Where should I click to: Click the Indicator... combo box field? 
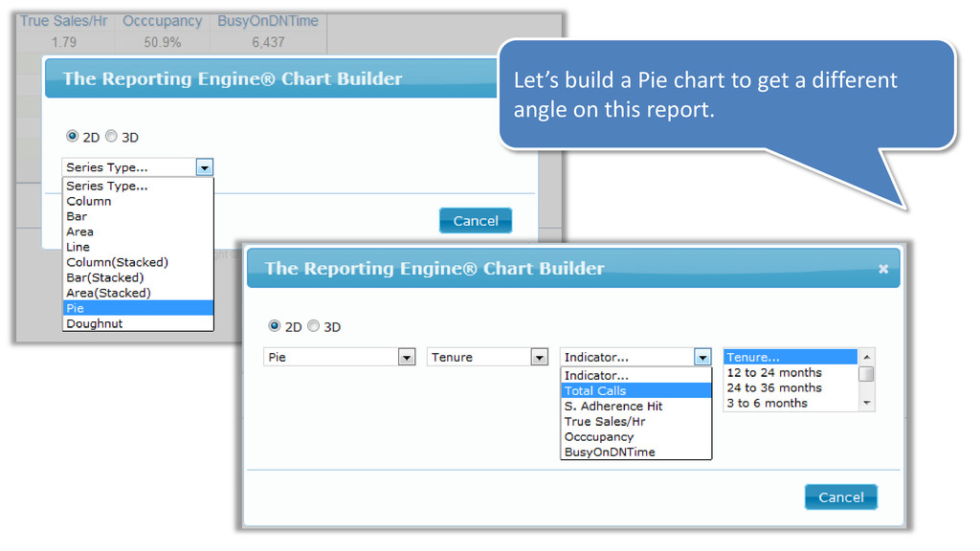tap(635, 358)
